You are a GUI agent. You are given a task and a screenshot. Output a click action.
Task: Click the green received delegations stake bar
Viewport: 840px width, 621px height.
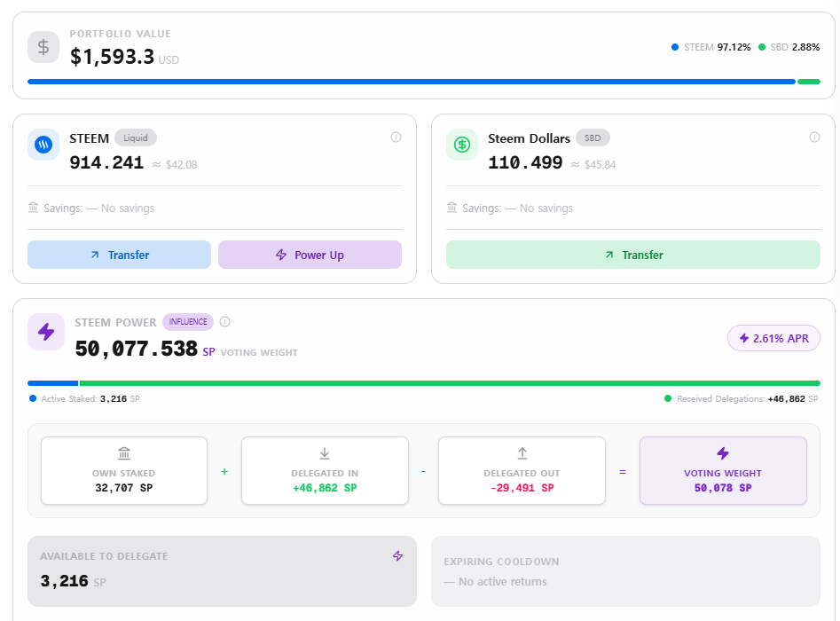click(x=450, y=383)
